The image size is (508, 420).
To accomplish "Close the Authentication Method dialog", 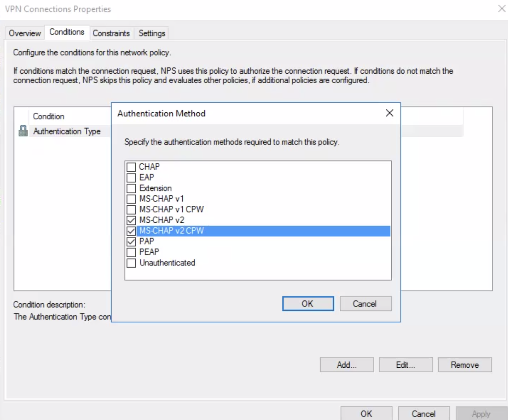I will tap(389, 113).
